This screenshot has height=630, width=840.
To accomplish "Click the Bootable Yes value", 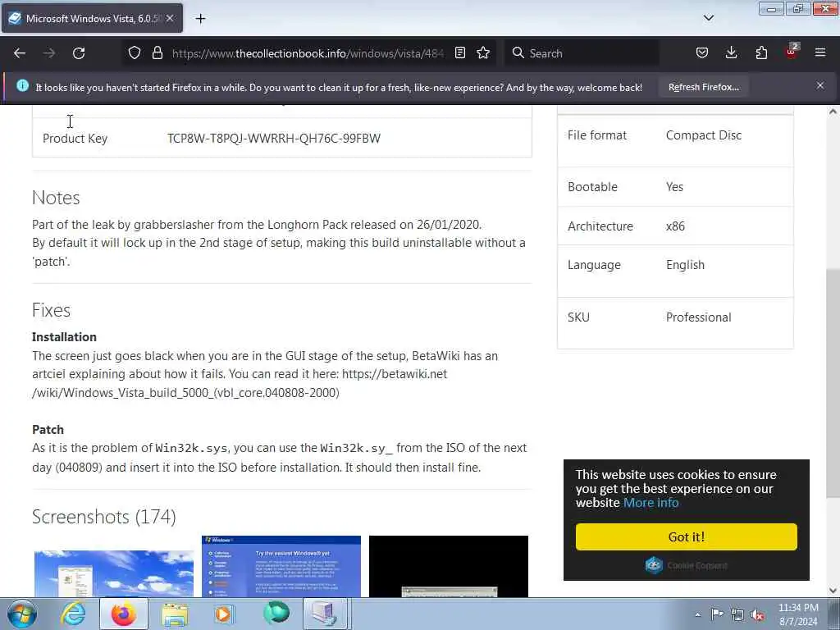I will point(674,186).
